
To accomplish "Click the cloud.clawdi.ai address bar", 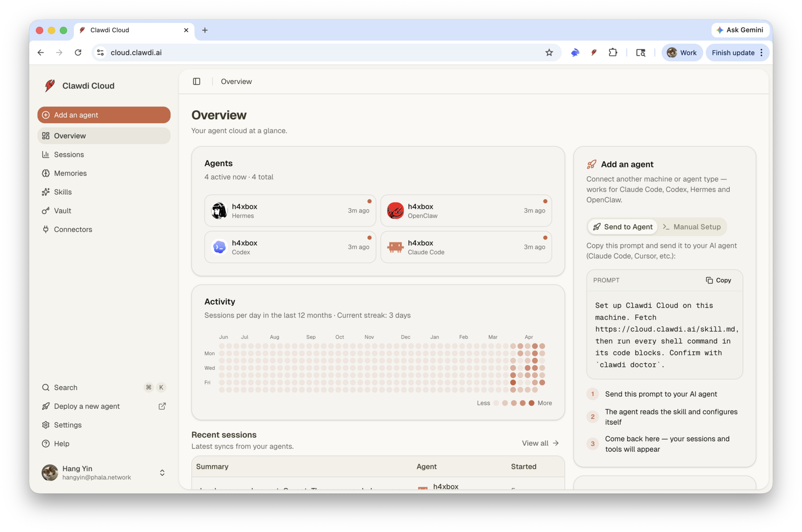I will (136, 52).
